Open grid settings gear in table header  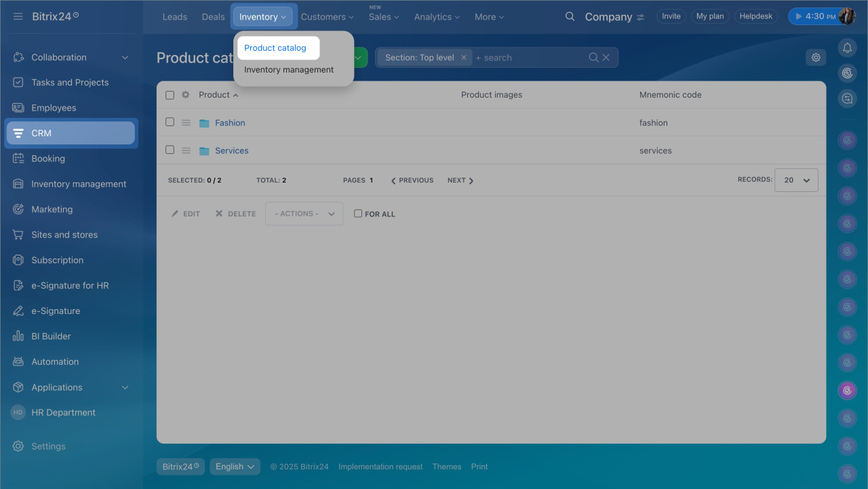click(x=185, y=95)
